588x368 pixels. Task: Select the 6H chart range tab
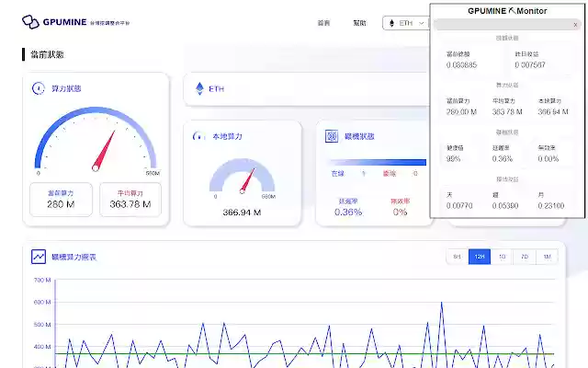[458, 257]
